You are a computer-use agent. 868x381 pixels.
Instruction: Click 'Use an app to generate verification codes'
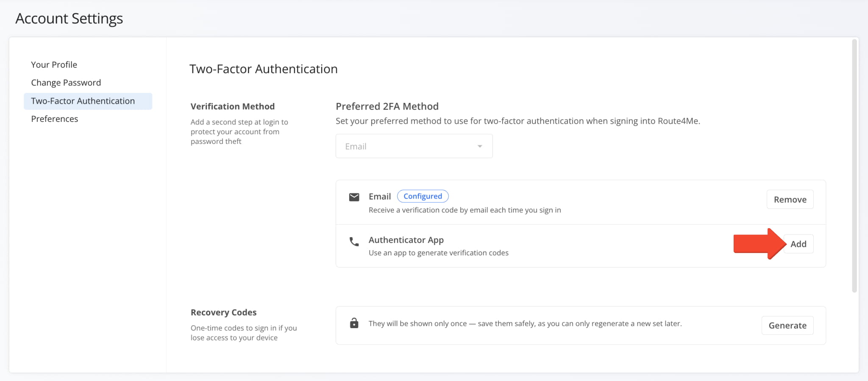tap(439, 253)
